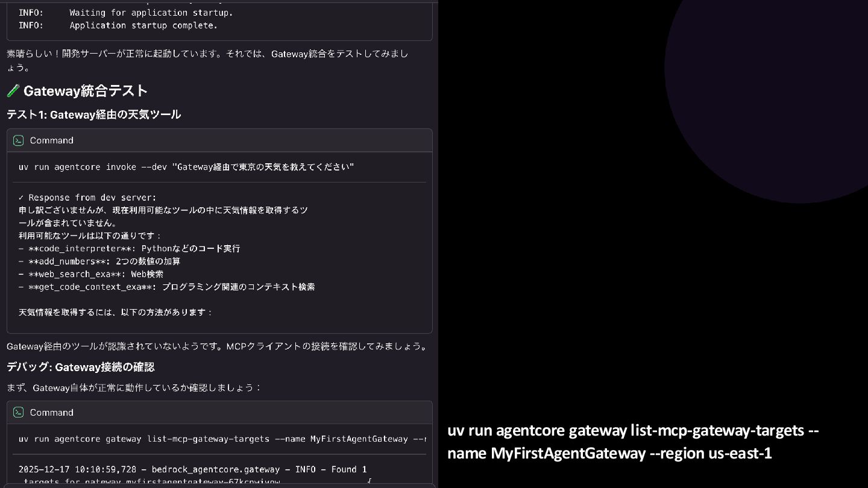Select the heading 'デバッグ: Gateway接続の確認'
This screenshot has width=868, height=488.
81,367
